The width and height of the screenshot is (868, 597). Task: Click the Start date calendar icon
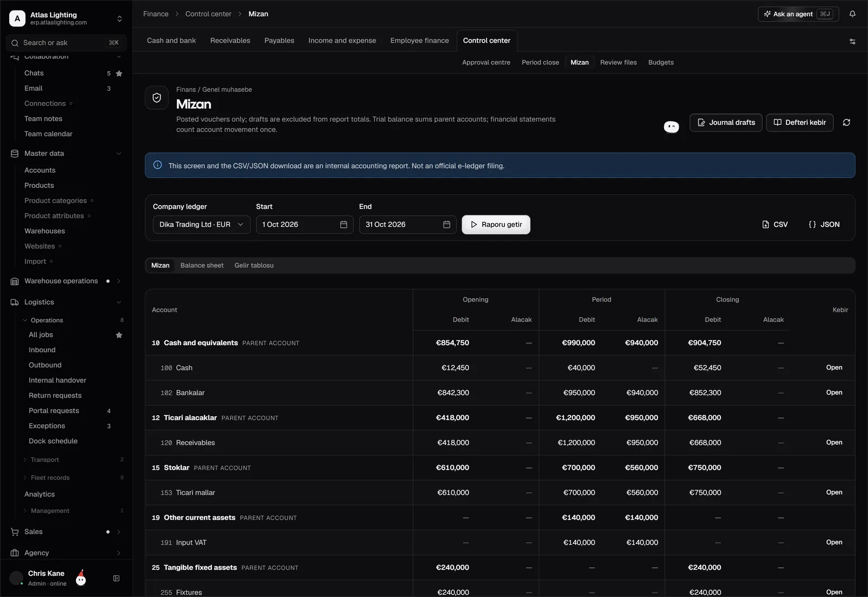(x=343, y=225)
